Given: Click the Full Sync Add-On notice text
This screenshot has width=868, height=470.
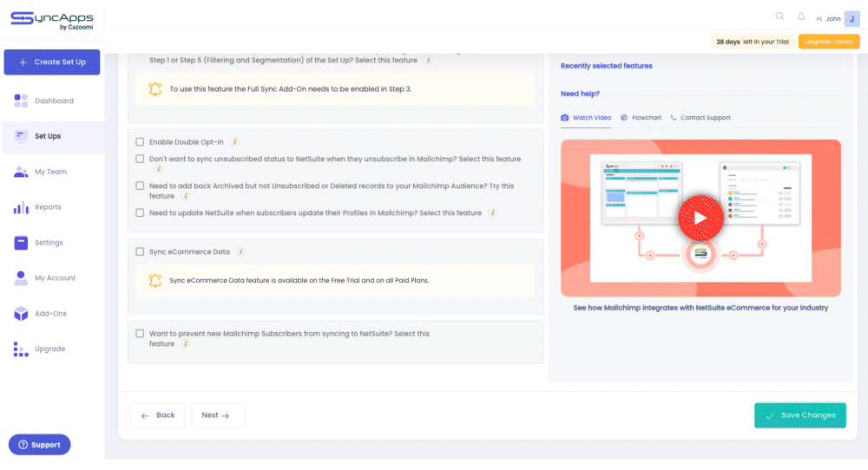Looking at the screenshot, I should coord(291,89).
